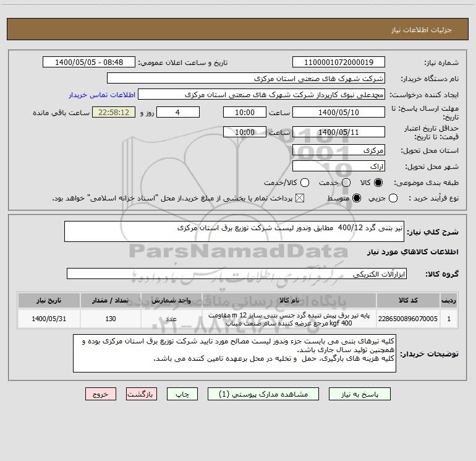Click the گروه کالا field ابزارآلات الکتریکی
Screen dimensions: 476x461
point(237,274)
